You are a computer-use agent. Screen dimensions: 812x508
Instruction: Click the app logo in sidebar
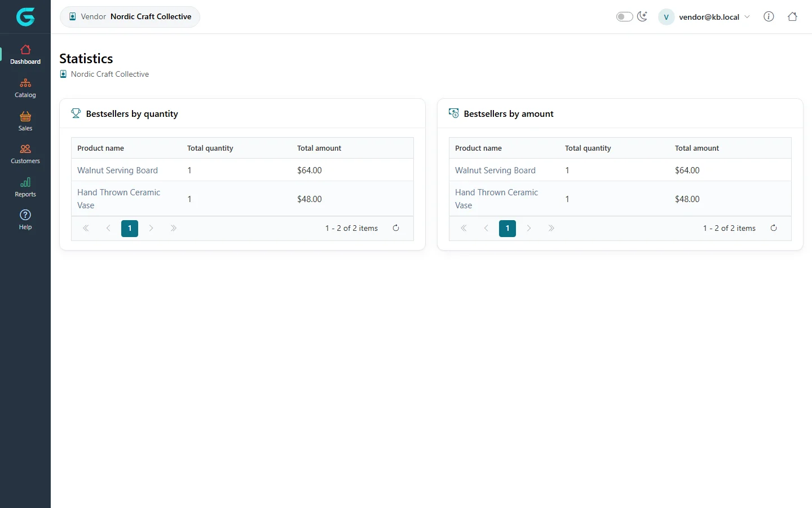(25, 17)
